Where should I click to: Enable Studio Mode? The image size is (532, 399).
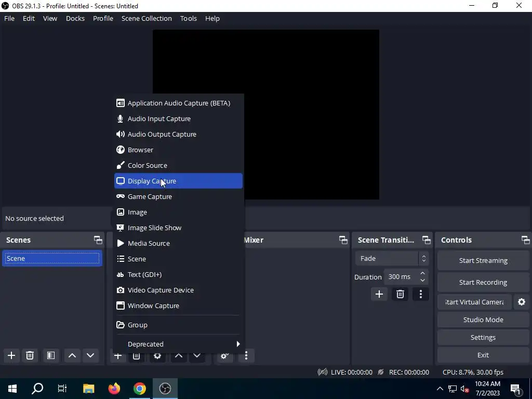(x=483, y=320)
